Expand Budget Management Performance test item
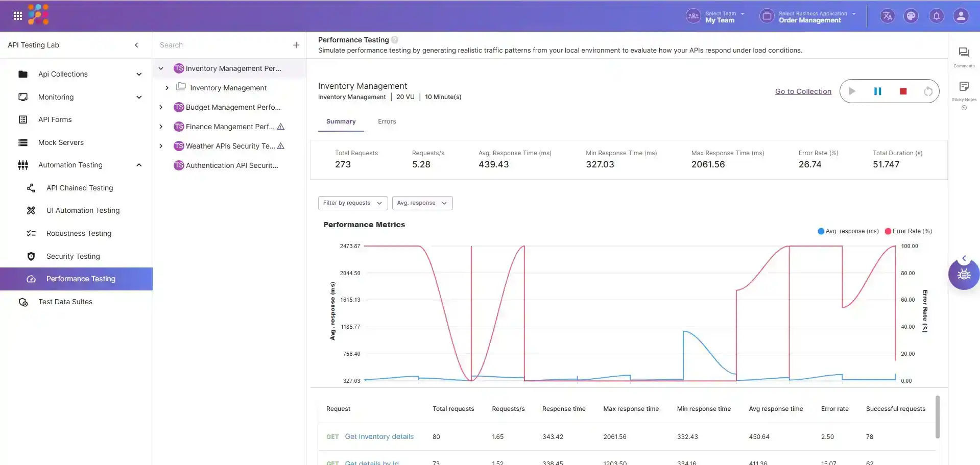Screen dimensions: 980x465 (161, 107)
